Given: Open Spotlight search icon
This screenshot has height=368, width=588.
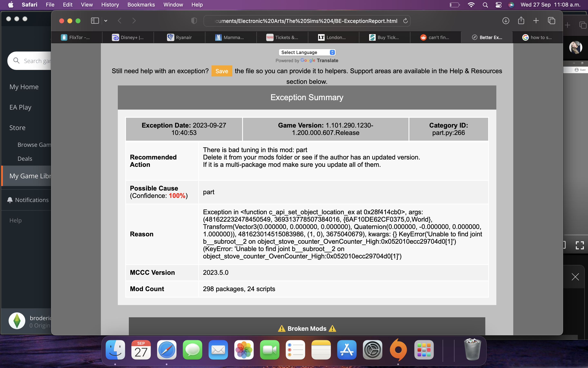Looking at the screenshot, I should pyautogui.click(x=485, y=5).
